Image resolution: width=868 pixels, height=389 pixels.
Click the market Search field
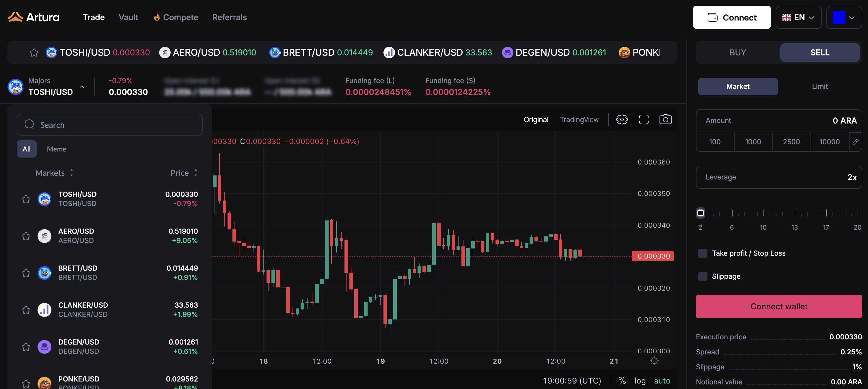pyautogui.click(x=109, y=125)
